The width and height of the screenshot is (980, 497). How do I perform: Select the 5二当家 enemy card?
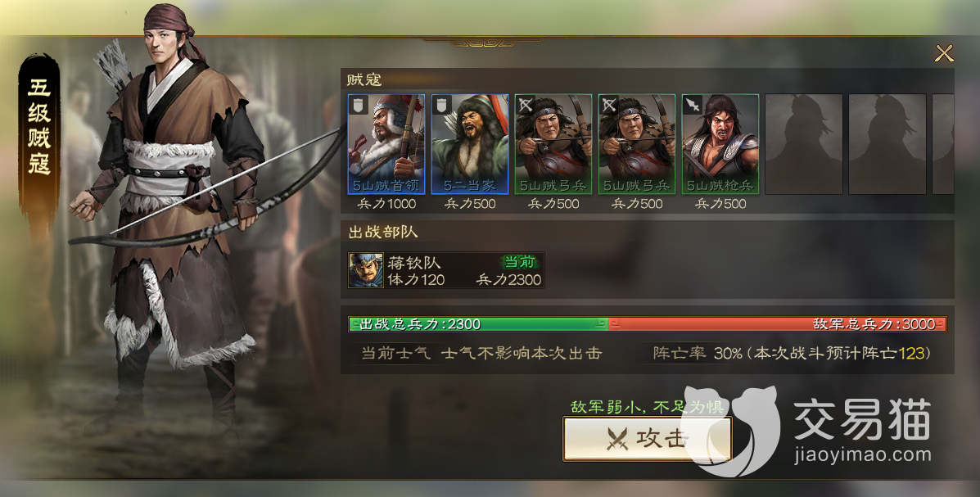(470, 144)
